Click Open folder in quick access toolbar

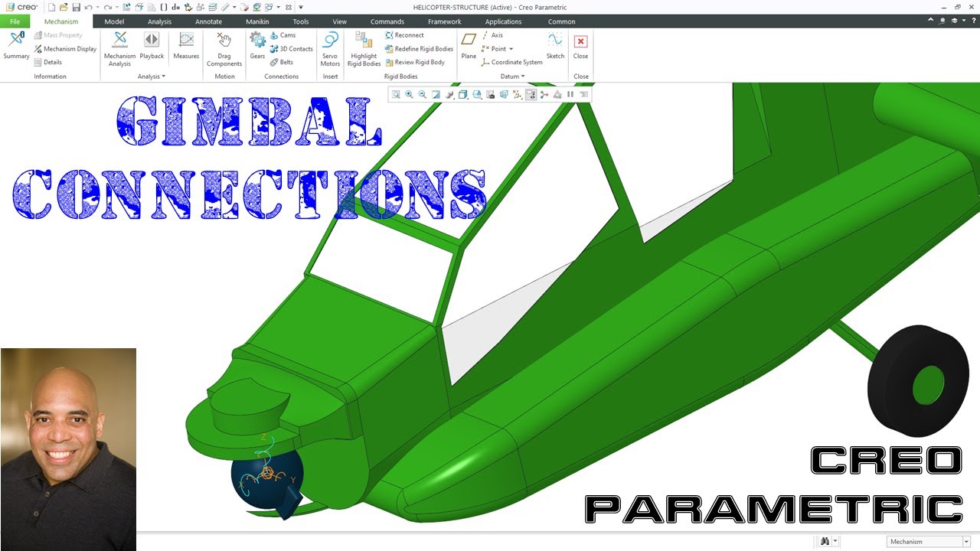click(64, 7)
